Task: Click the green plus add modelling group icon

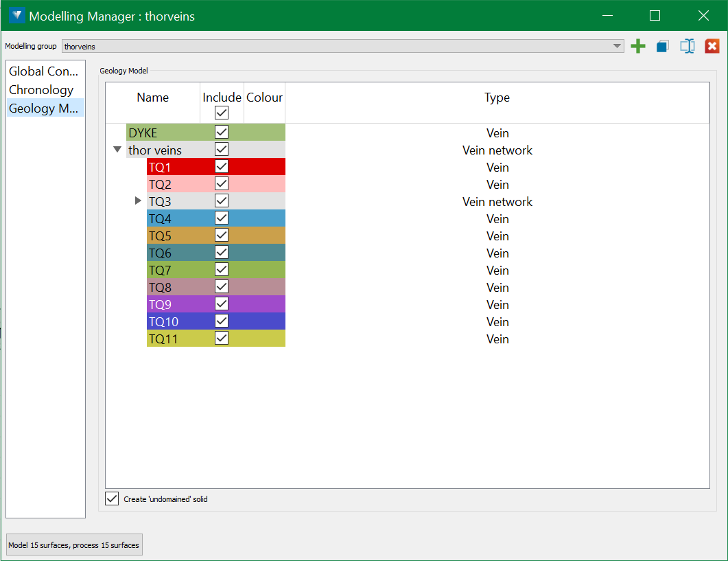Action: coord(638,47)
